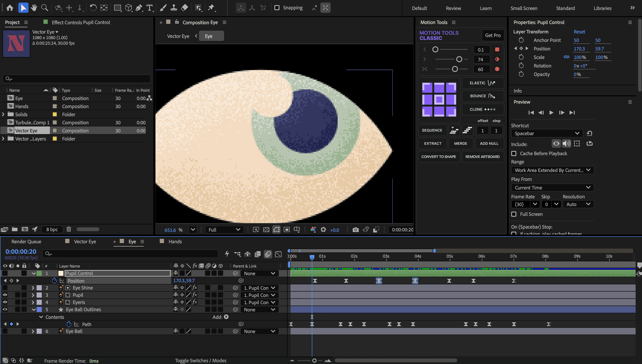
Task: Play the preview
Action: (551, 113)
